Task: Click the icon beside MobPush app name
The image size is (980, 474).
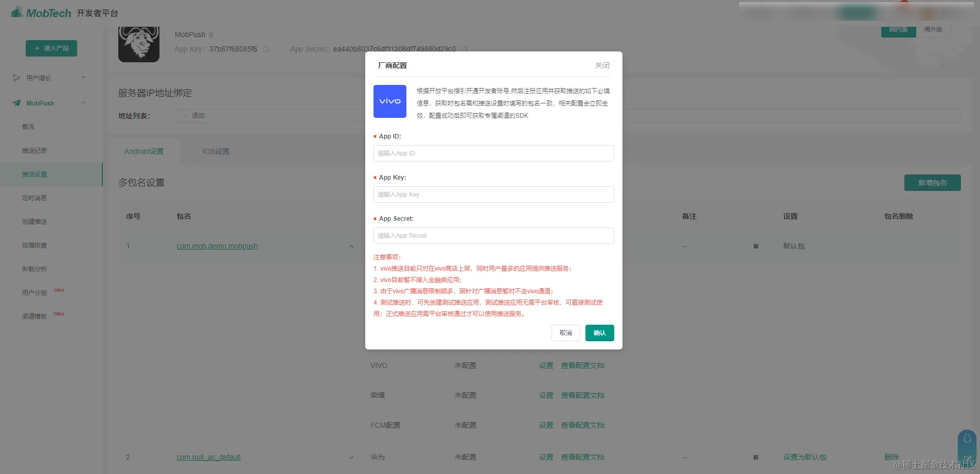Action: [211, 35]
